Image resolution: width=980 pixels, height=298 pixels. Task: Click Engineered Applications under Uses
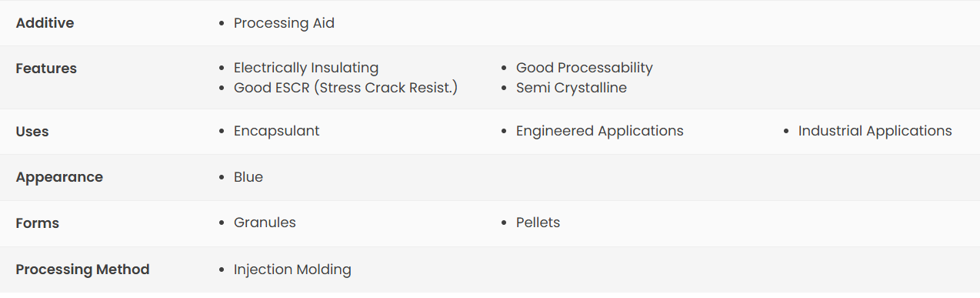599,131
